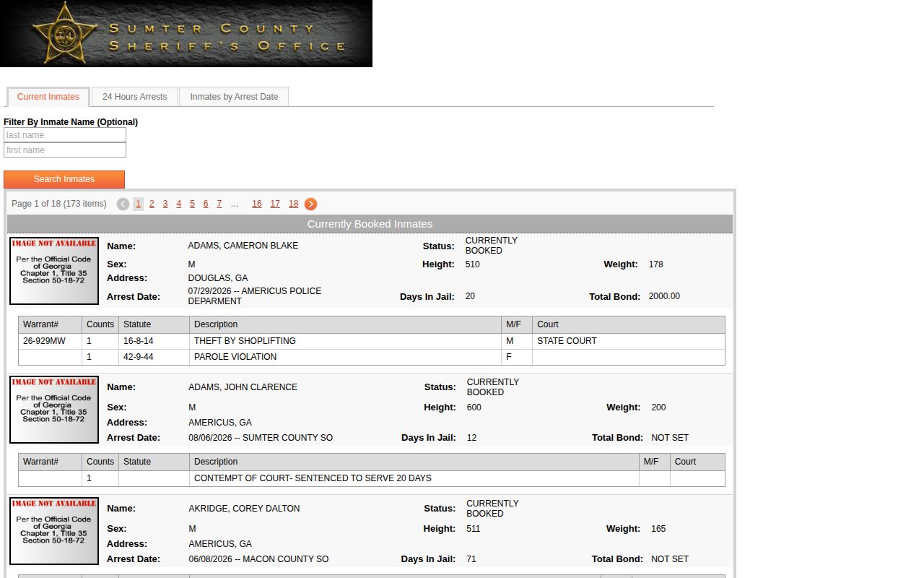Switch to 24 Hours Arrests tab
This screenshot has height=578, width=924.
coord(134,97)
